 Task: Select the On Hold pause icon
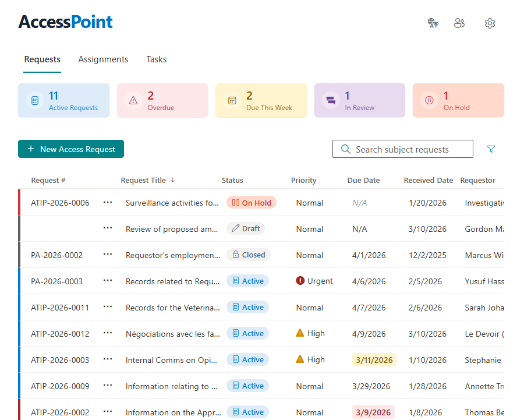tap(429, 100)
